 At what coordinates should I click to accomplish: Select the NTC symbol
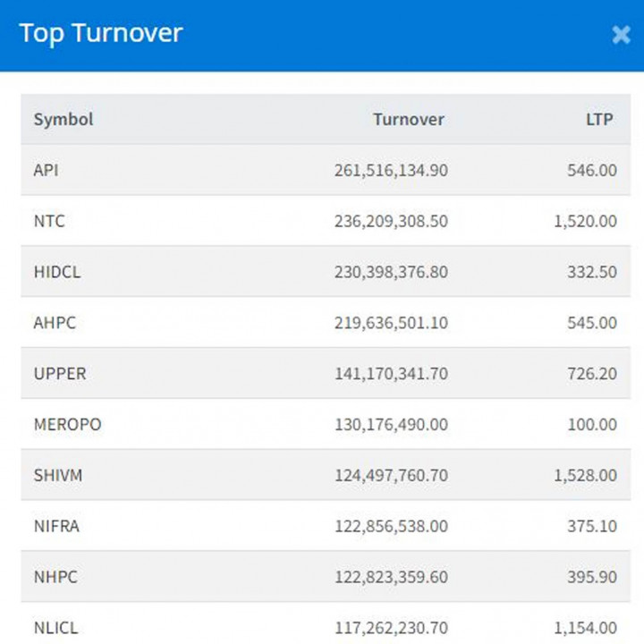49,221
